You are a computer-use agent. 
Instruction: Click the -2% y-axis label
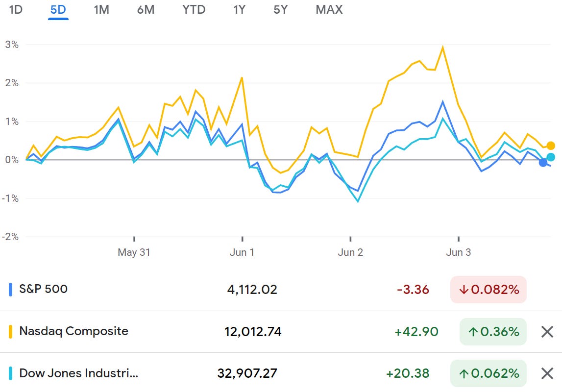tap(10, 237)
